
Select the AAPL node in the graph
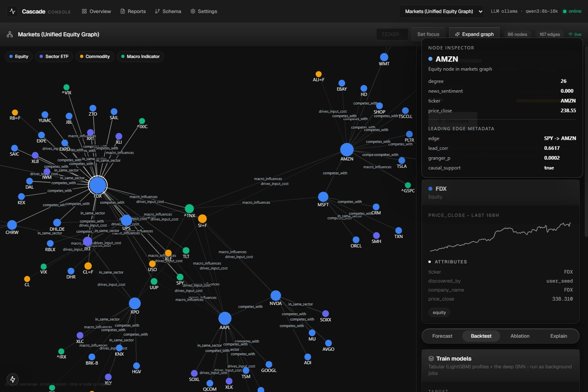(x=225, y=318)
